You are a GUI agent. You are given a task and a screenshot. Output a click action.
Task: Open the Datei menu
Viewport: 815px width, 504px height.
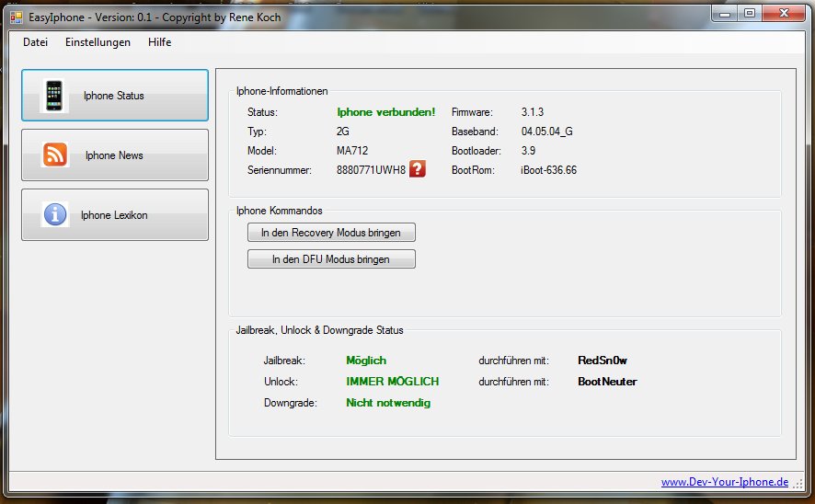[35, 42]
